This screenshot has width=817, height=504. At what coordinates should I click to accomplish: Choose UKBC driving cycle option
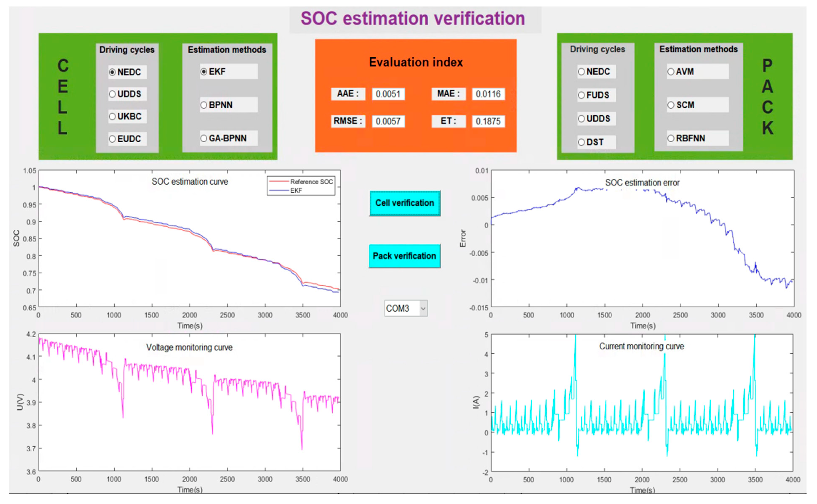tap(112, 116)
